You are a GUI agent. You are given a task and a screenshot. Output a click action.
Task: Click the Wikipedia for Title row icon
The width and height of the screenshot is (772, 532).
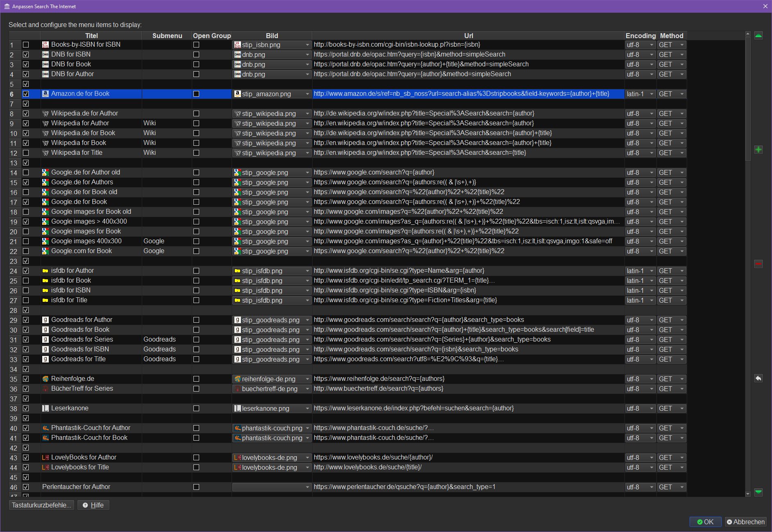click(45, 153)
